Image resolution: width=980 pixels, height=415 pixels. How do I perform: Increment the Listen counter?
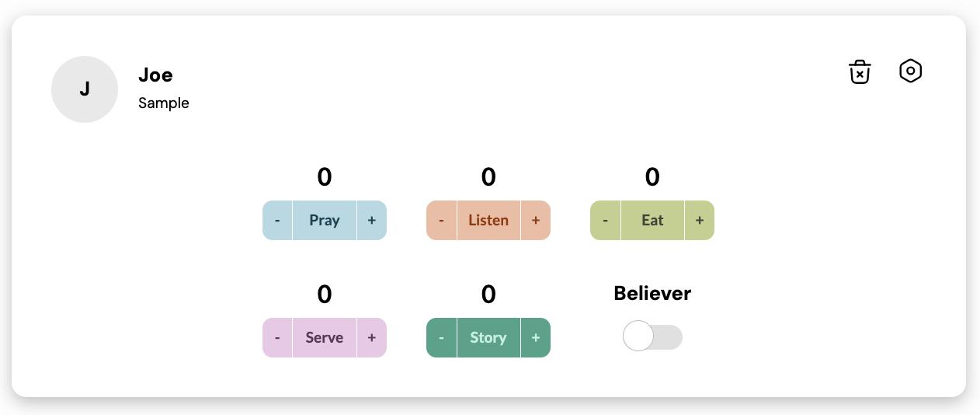[536, 220]
